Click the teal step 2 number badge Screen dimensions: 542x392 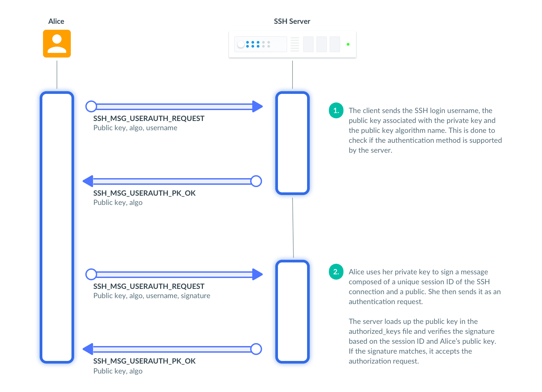[336, 272]
